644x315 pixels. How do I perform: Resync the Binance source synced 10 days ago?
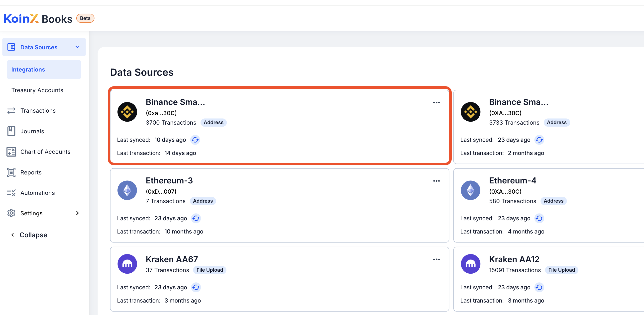[x=195, y=140]
